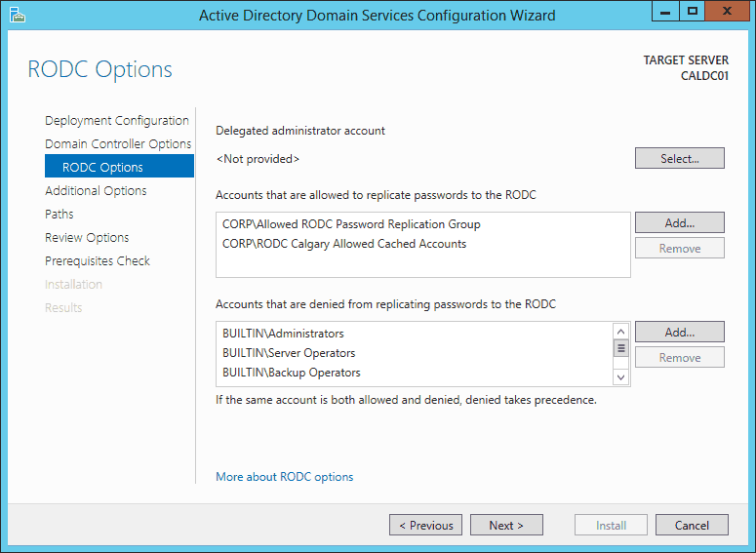Click the Next button

click(x=506, y=525)
